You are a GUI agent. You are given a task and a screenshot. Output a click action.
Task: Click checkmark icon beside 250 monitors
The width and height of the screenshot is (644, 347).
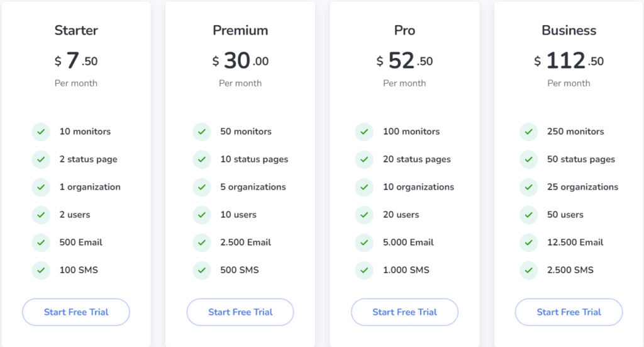point(528,132)
